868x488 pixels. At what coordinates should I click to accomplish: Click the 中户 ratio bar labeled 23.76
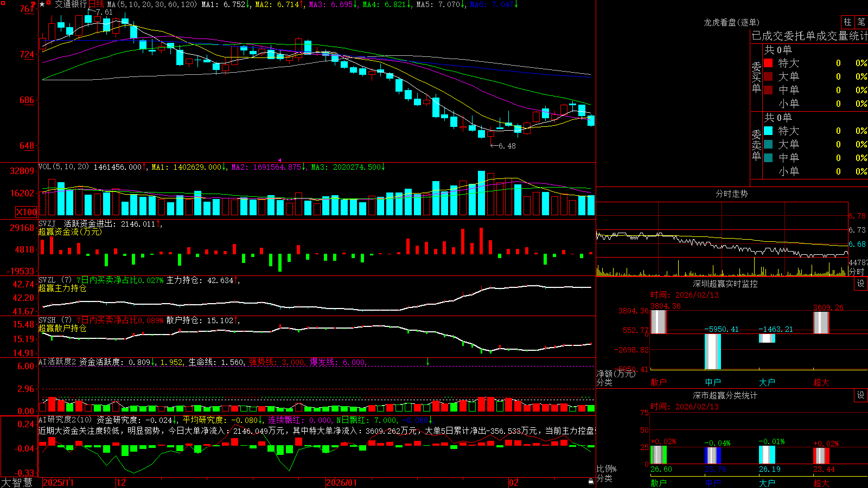[713, 456]
